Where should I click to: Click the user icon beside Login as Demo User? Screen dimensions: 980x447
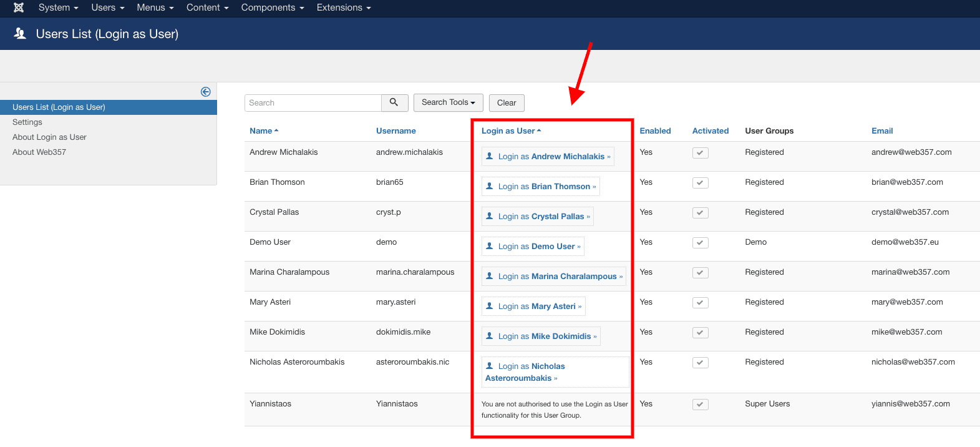(x=490, y=246)
